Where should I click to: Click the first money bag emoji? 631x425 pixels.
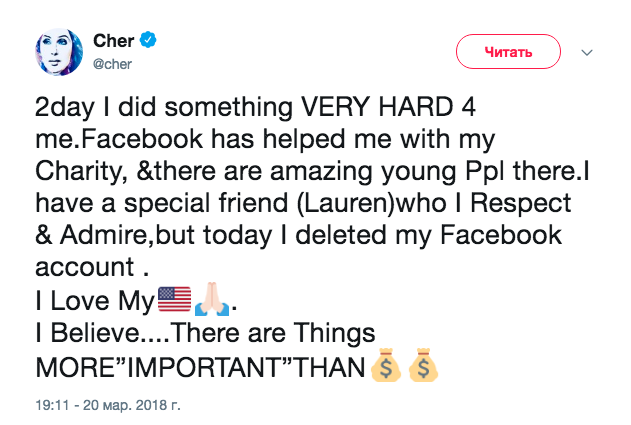point(385,367)
